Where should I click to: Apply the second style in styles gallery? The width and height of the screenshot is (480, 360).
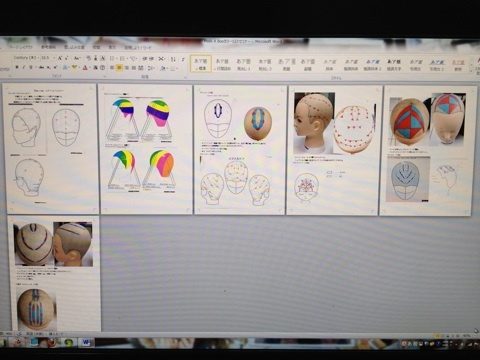click(x=222, y=64)
